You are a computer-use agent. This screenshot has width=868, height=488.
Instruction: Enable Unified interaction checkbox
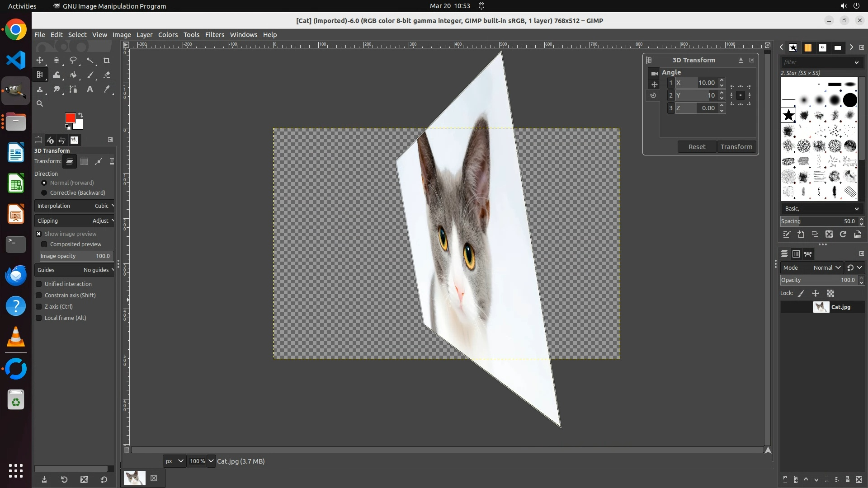[39, 284]
